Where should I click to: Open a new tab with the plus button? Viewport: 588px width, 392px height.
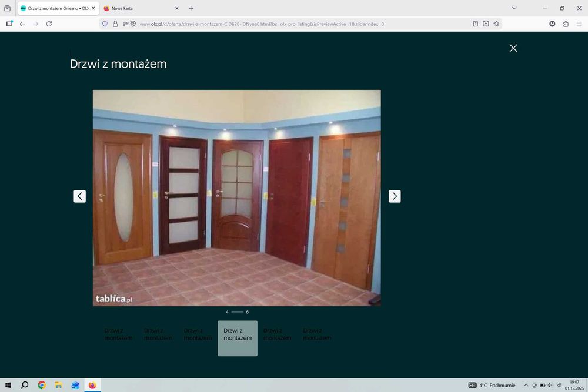point(191,8)
